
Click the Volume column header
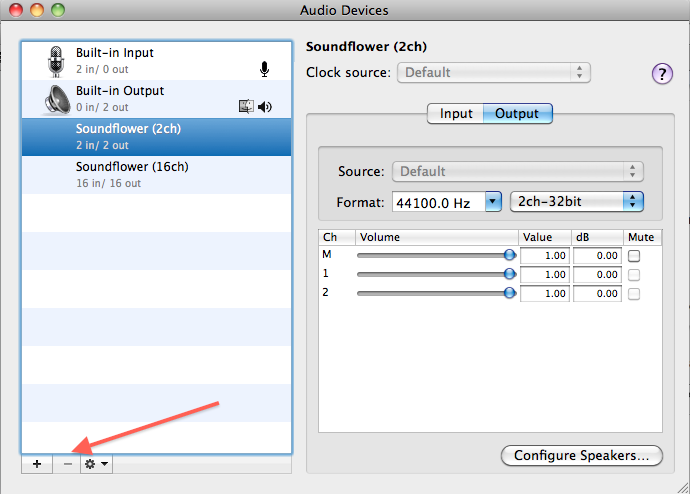(437, 237)
